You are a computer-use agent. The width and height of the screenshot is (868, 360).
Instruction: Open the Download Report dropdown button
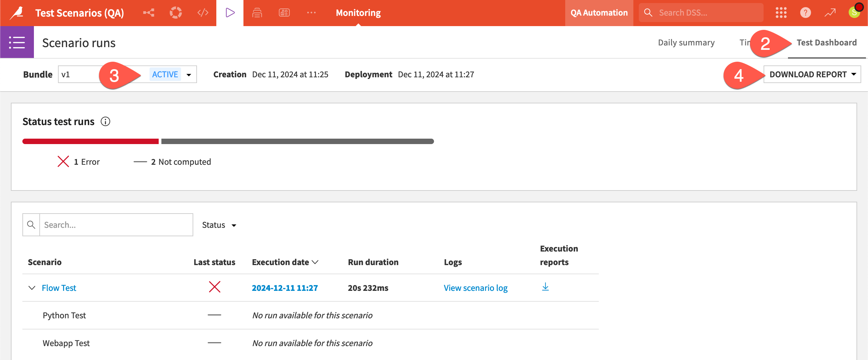(812, 74)
